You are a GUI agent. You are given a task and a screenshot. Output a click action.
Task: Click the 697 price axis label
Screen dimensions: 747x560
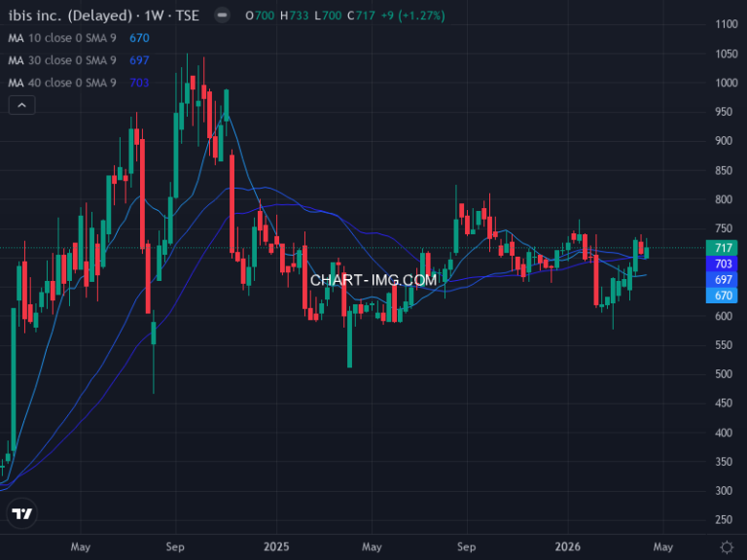722,280
